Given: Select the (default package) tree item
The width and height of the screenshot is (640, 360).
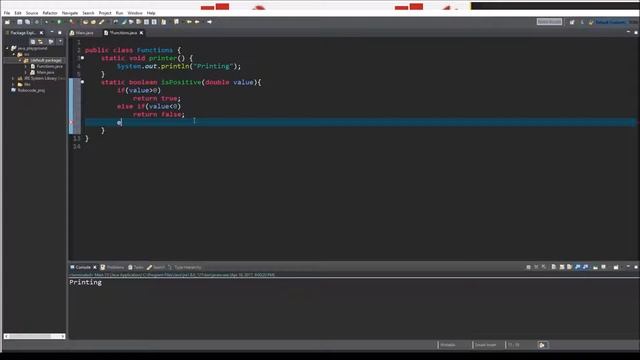Looking at the screenshot, I should click(x=46, y=60).
